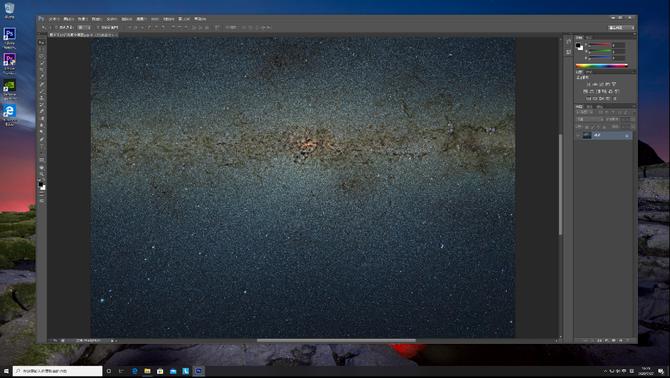Switch to the Channels tab
The height and width of the screenshot is (378, 670).
pos(589,107)
